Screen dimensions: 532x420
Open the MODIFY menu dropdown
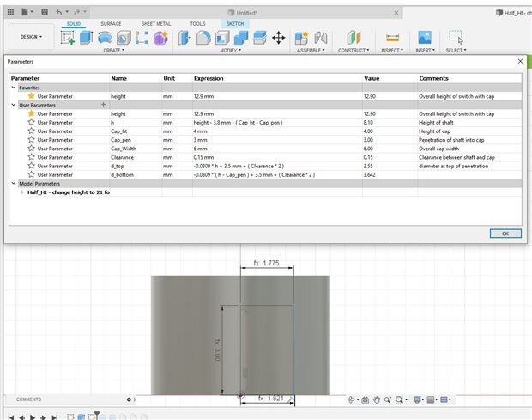[229, 51]
